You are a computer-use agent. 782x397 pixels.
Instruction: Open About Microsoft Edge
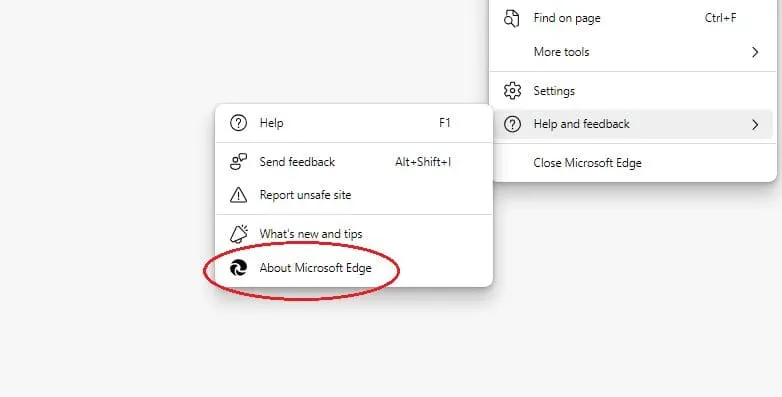(x=354, y=268)
